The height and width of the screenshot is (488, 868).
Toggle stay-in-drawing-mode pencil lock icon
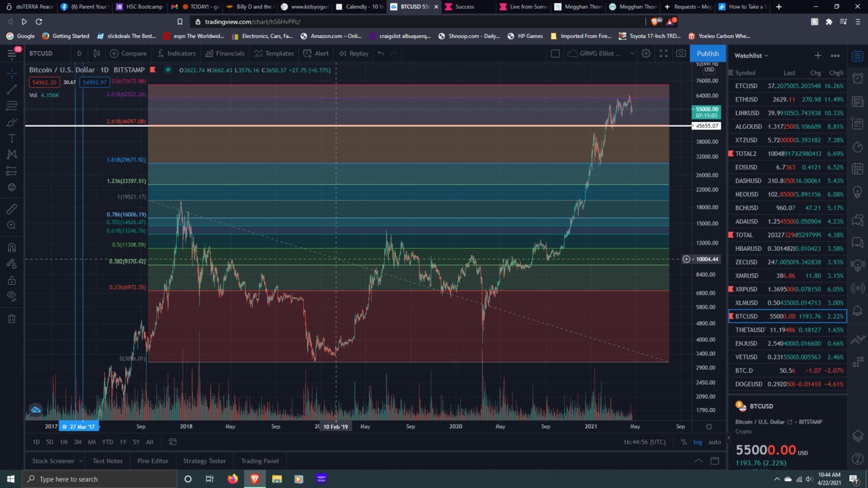(x=12, y=264)
